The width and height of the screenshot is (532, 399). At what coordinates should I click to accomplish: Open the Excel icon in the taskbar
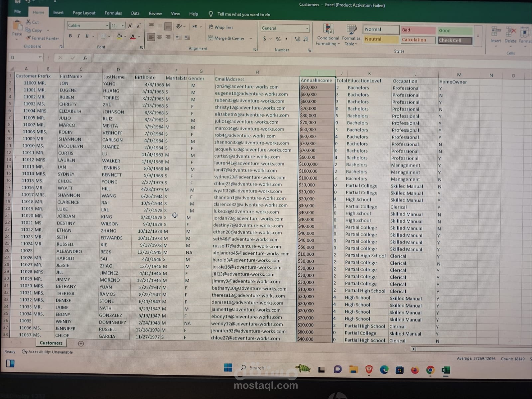pos(446,370)
